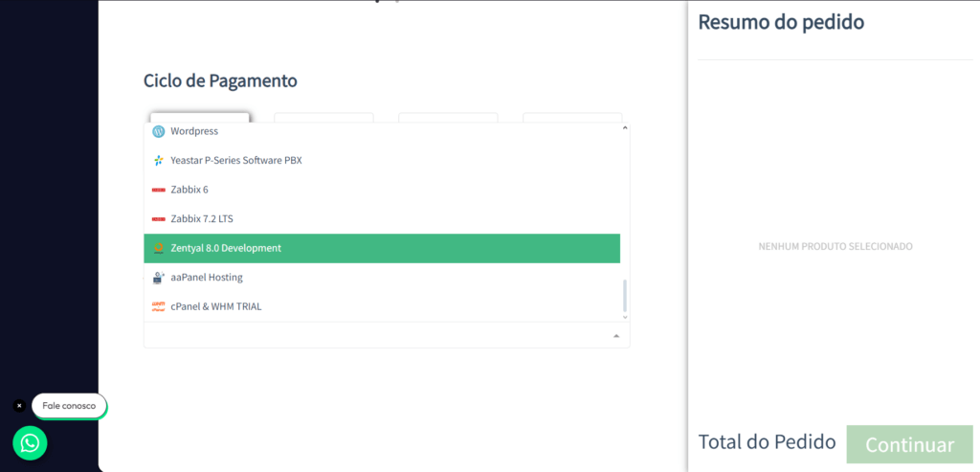This screenshot has height=472, width=980.
Task: Open the WhatsApp chat bubble
Action: (x=30, y=442)
